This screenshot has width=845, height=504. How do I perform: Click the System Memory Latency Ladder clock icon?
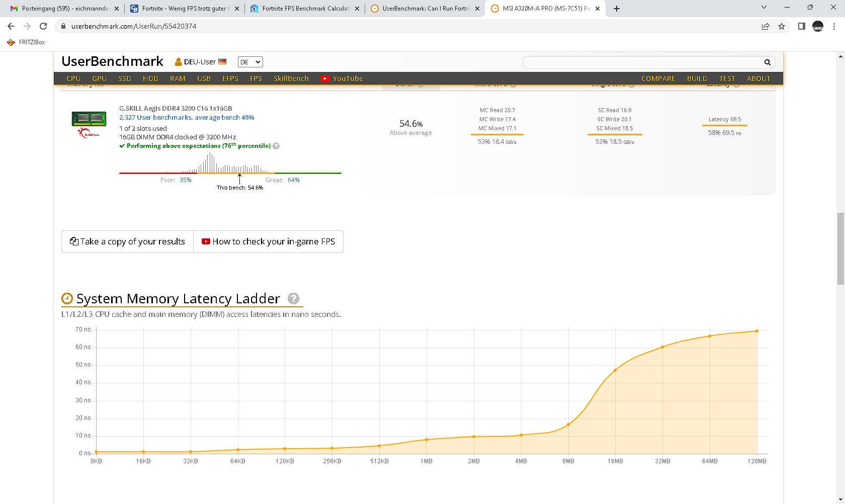point(67,299)
